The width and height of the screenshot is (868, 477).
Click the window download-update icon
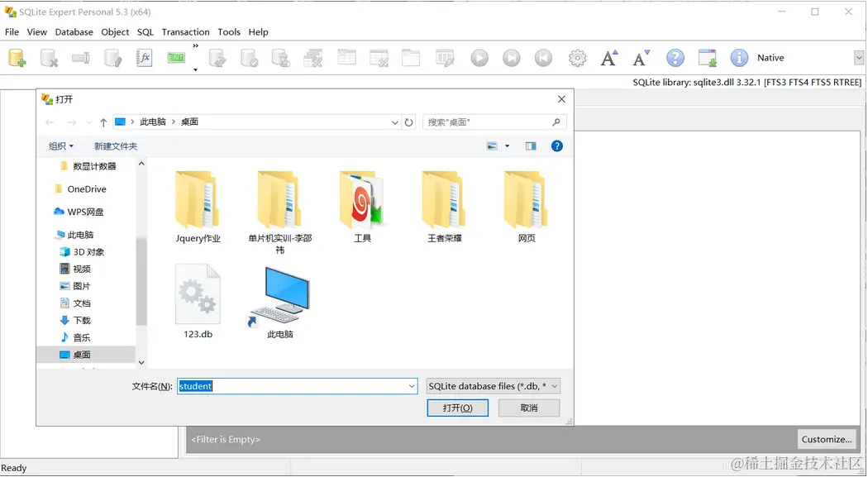coord(708,58)
